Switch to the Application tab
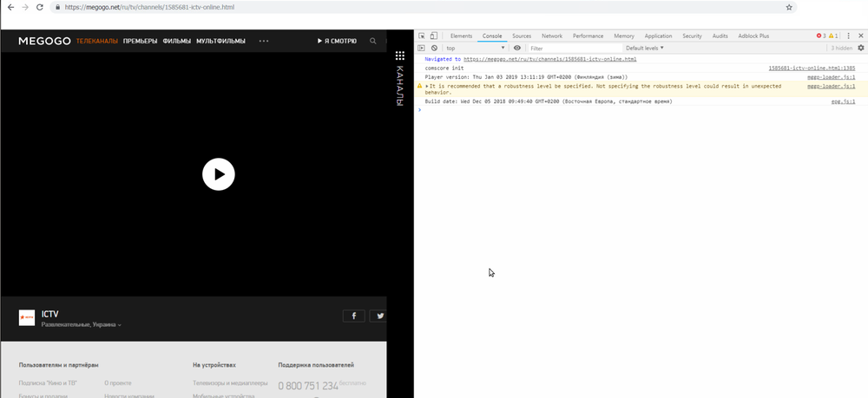 658,36
